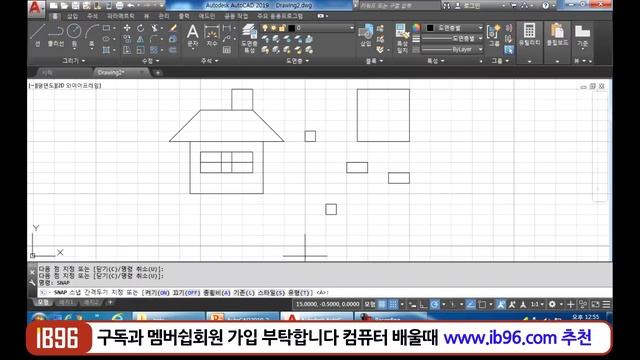Open the 파라메트릭 ribbon tab

[x=120, y=16]
